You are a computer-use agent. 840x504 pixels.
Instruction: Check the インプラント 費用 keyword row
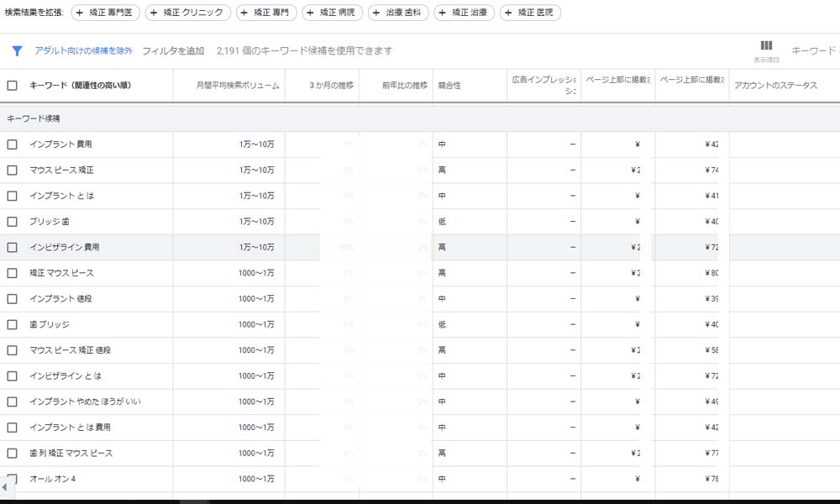pyautogui.click(x=12, y=144)
